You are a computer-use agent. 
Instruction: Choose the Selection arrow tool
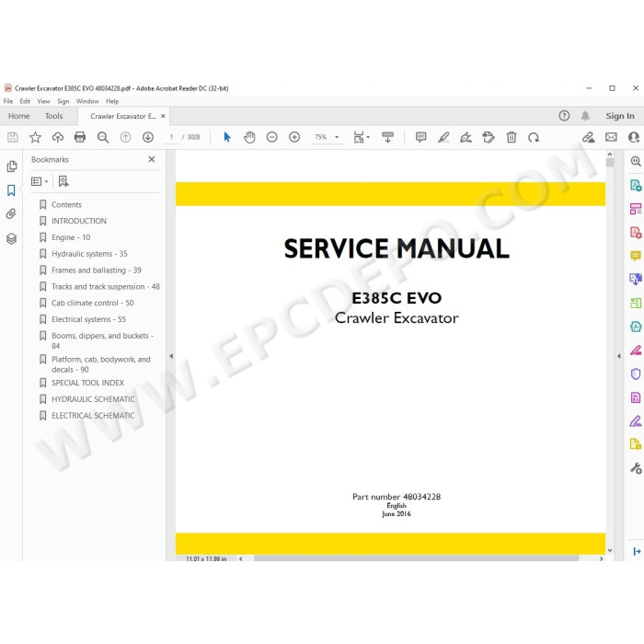coord(227,137)
